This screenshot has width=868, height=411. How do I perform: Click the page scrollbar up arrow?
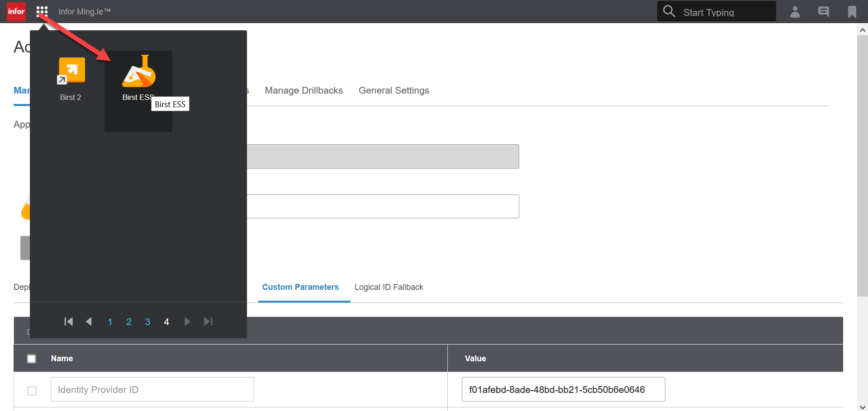point(863,30)
